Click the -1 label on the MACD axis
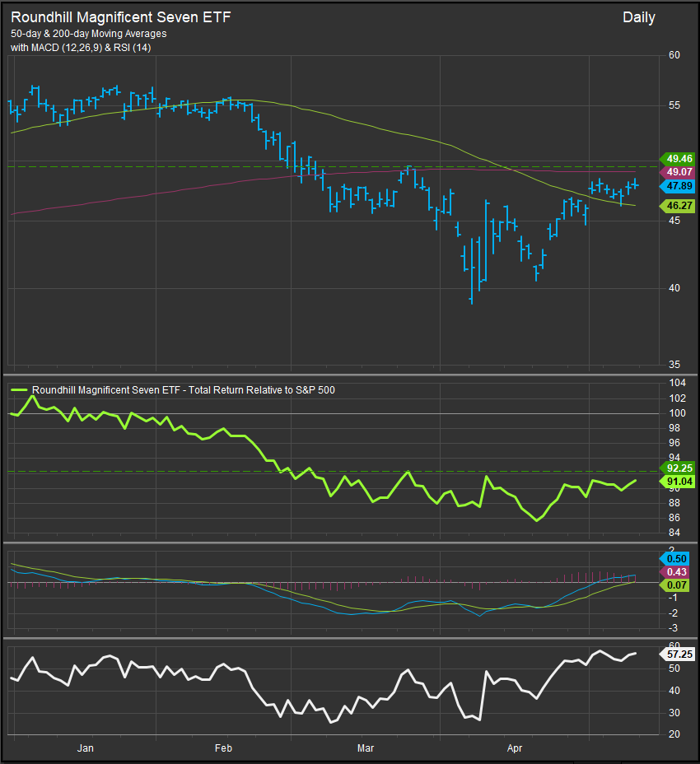Image resolution: width=700 pixels, height=764 pixels. pyautogui.click(x=673, y=598)
